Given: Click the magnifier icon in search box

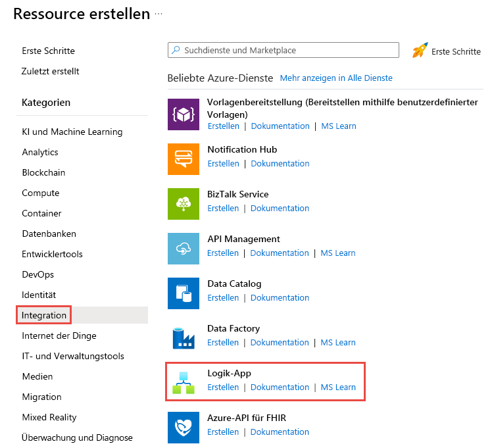Looking at the screenshot, I should tap(176, 50).
